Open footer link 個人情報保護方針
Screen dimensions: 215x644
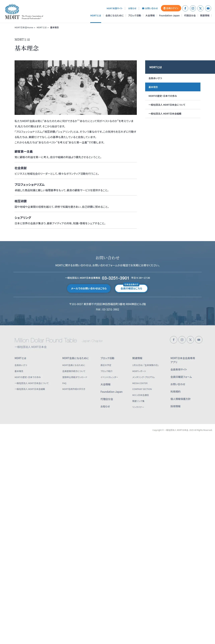pos(181,399)
